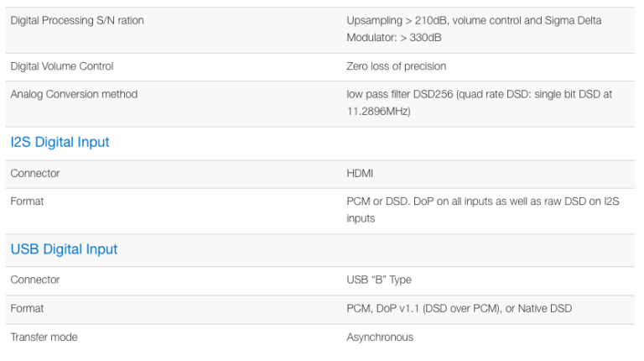The width and height of the screenshot is (644, 361).
Task: Click the 11.2896MHz frequency text
Action: click(x=378, y=111)
